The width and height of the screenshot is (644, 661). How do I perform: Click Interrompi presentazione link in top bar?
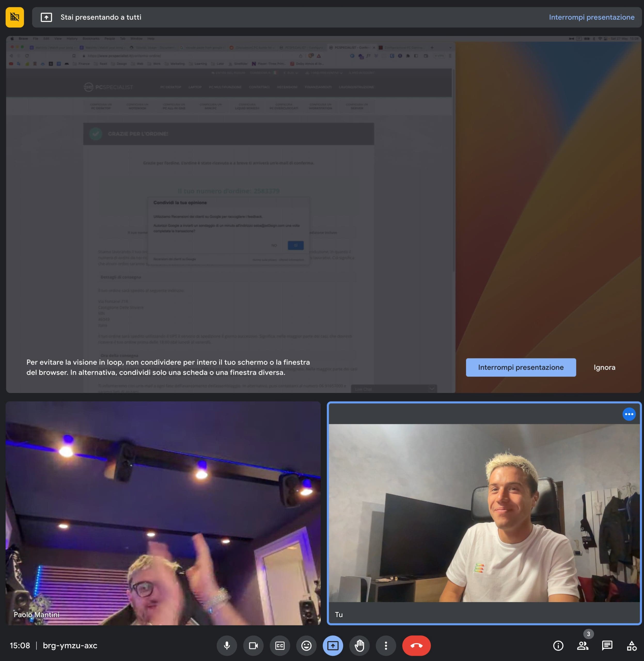click(x=591, y=17)
